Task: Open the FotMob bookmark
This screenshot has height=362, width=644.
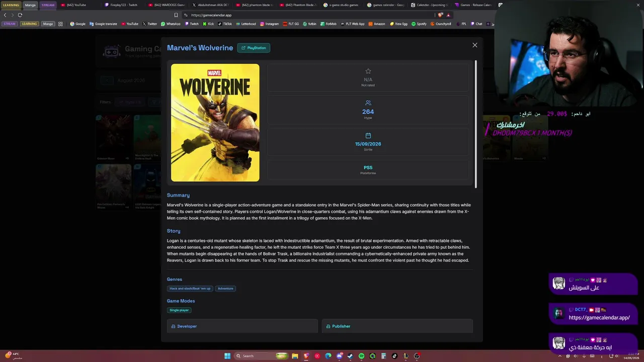Action: 328,24
